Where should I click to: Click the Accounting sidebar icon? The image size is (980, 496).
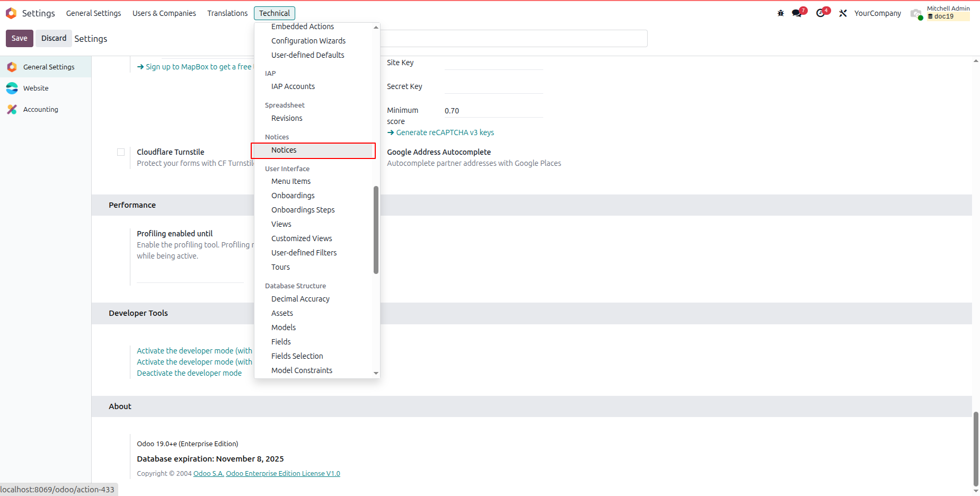click(x=12, y=109)
